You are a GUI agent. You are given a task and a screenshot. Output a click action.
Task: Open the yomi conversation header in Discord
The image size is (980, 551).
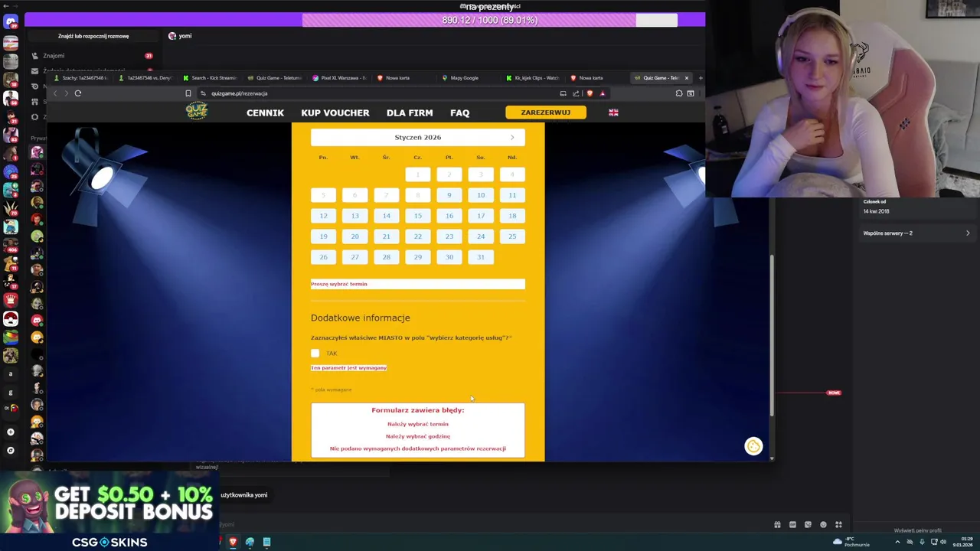click(180, 36)
